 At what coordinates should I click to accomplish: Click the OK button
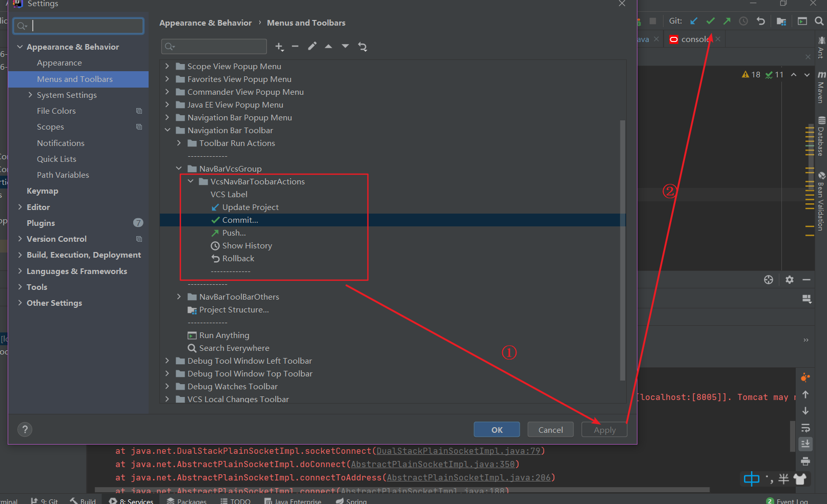coord(497,430)
